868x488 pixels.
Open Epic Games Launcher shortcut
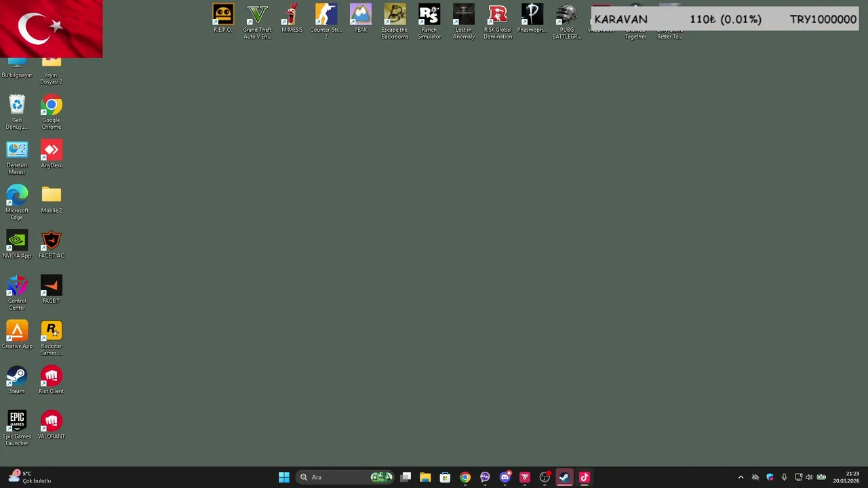[x=17, y=428]
